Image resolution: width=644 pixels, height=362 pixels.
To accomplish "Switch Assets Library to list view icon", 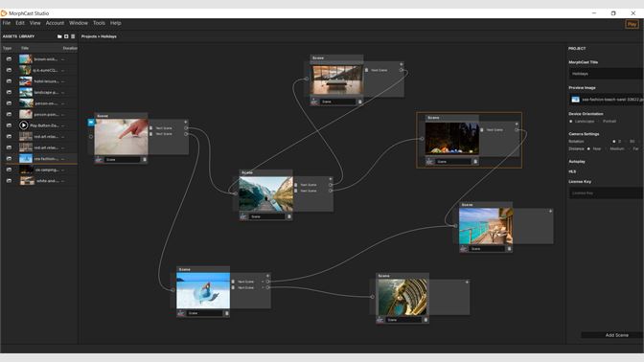I will point(73,36).
